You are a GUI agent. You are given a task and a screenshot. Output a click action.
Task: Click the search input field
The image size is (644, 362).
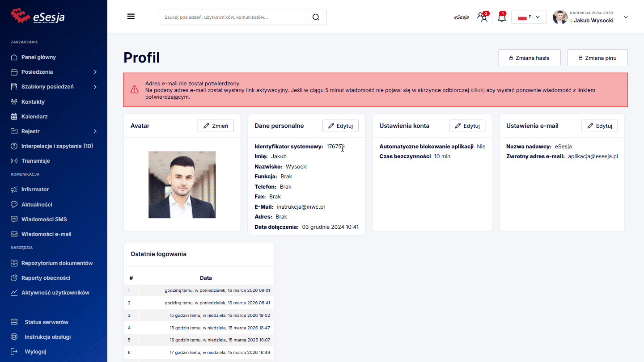(233, 17)
